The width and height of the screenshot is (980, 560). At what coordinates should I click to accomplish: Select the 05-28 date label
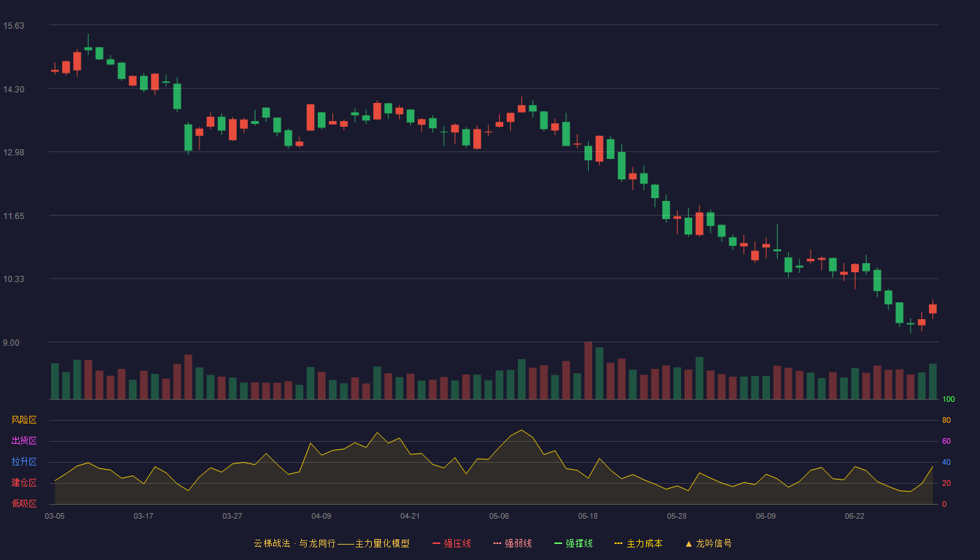[x=677, y=516]
